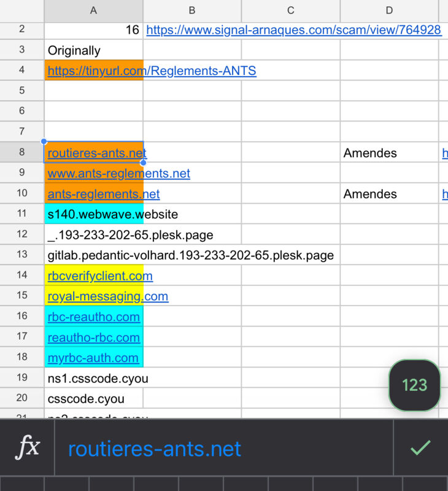Edit the formula bar text routieres-ants.net

[155, 449]
